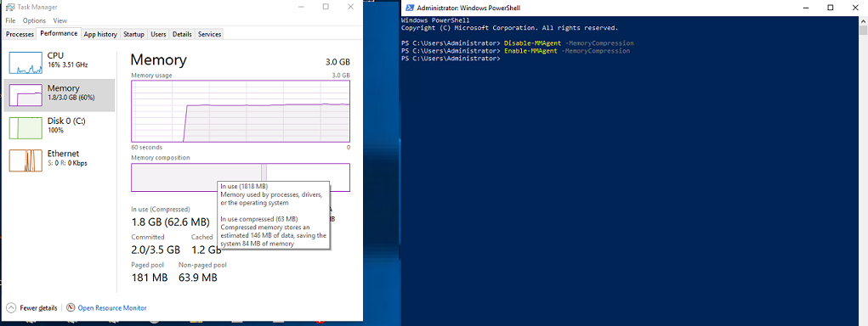Minimize the PowerShell window
This screenshot has width=868, height=326.
click(805, 8)
